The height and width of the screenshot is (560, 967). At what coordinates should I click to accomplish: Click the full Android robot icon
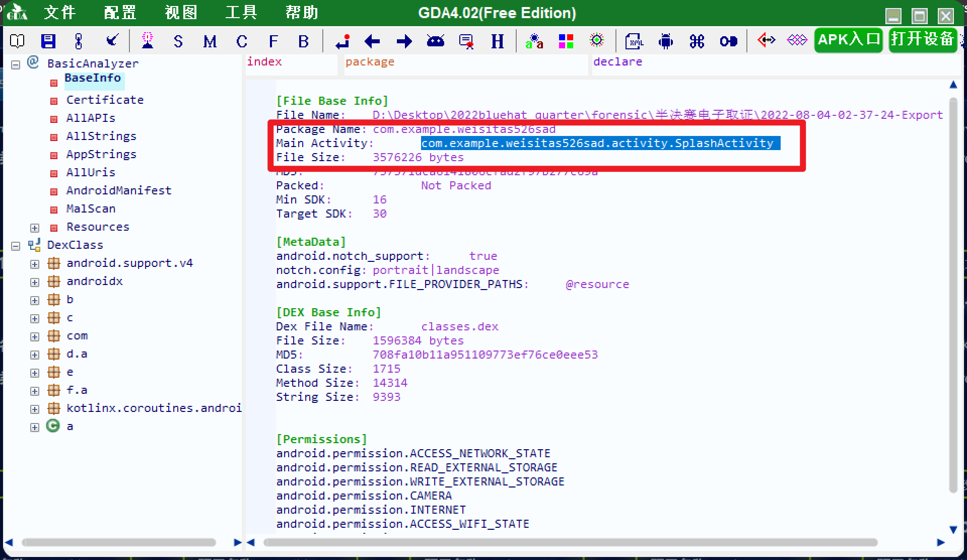(666, 41)
